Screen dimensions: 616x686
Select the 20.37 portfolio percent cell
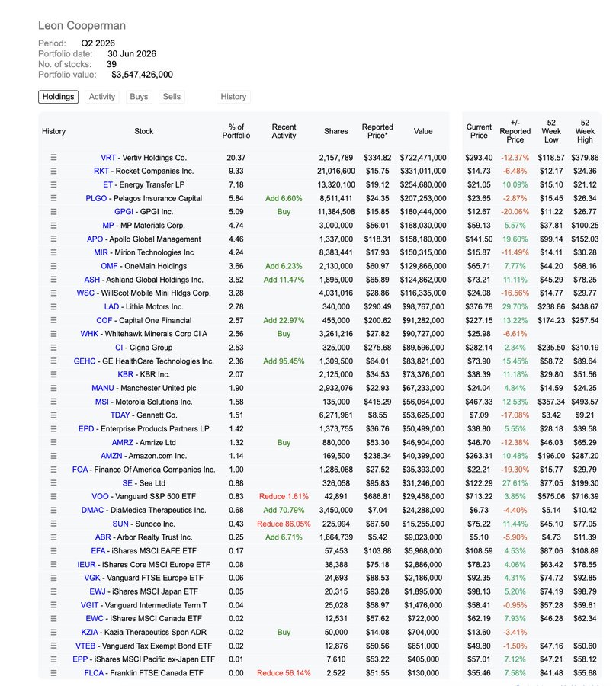pos(236,158)
